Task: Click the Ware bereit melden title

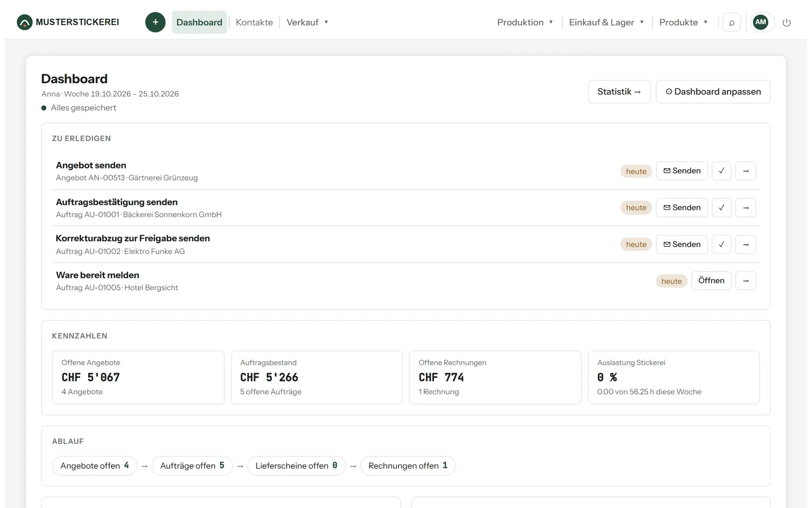Action: click(97, 275)
